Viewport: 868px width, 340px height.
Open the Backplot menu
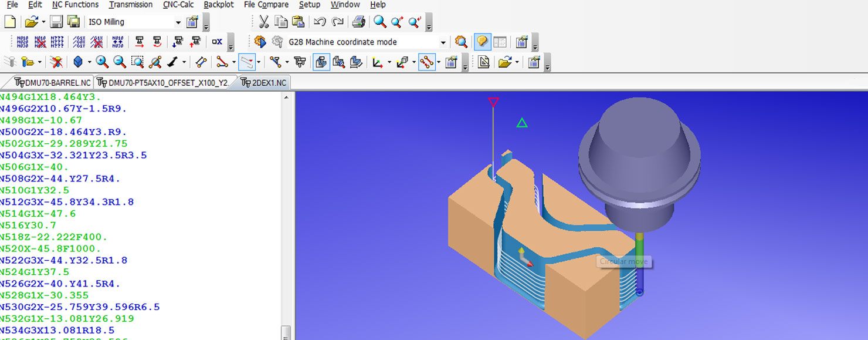click(x=218, y=5)
